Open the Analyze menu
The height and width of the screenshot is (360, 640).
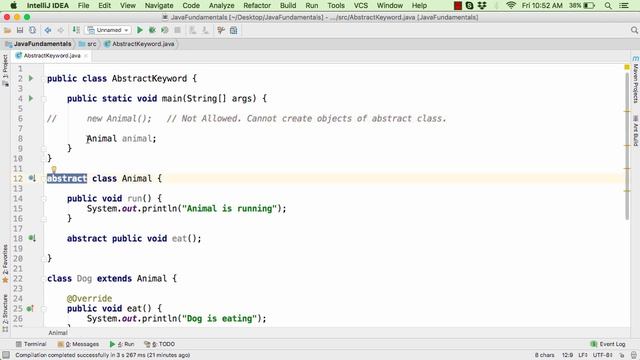222,6
